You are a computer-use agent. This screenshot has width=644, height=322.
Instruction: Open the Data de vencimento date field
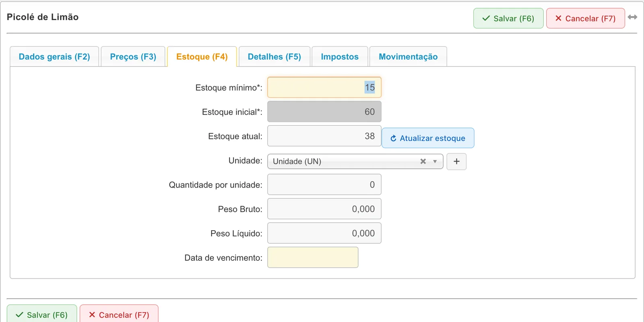point(313,258)
